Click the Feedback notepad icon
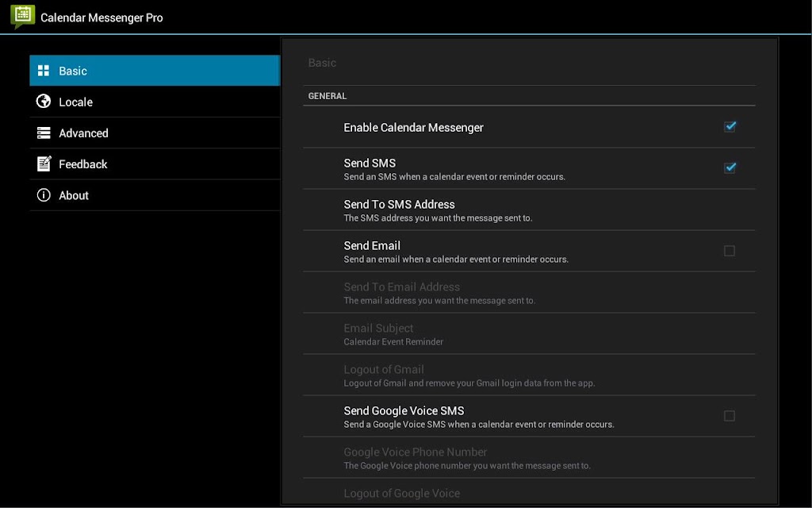The image size is (812, 508). (x=44, y=164)
